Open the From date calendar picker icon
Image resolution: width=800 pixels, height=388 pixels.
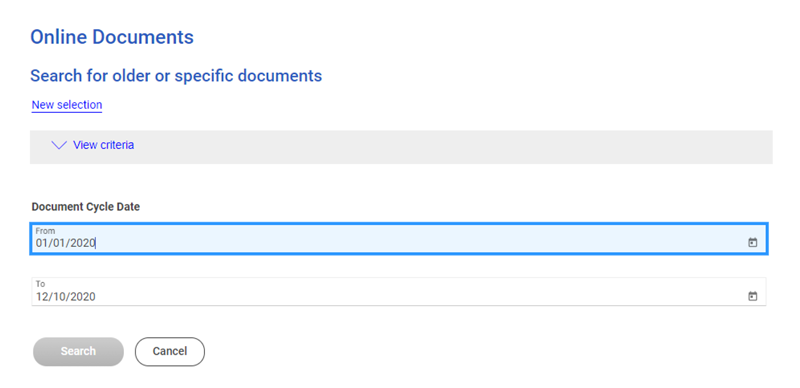click(753, 242)
